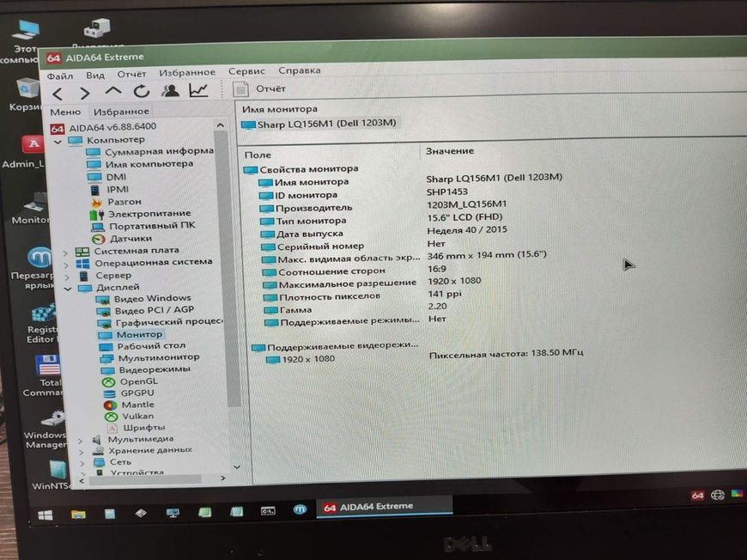Switch to the Меню tab in side panel

pos(65,112)
